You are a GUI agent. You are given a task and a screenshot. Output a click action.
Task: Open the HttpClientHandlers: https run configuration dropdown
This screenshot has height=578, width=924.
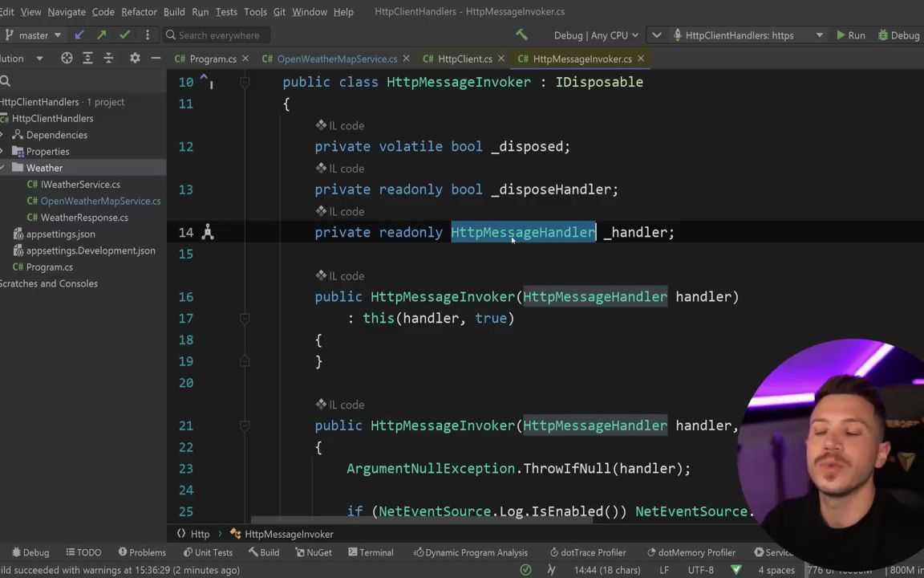738,35
